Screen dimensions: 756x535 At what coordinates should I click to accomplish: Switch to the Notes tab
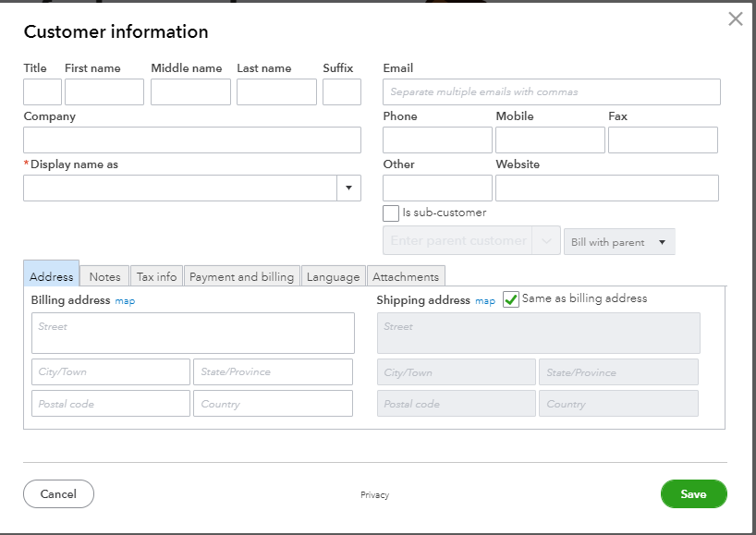coord(104,276)
